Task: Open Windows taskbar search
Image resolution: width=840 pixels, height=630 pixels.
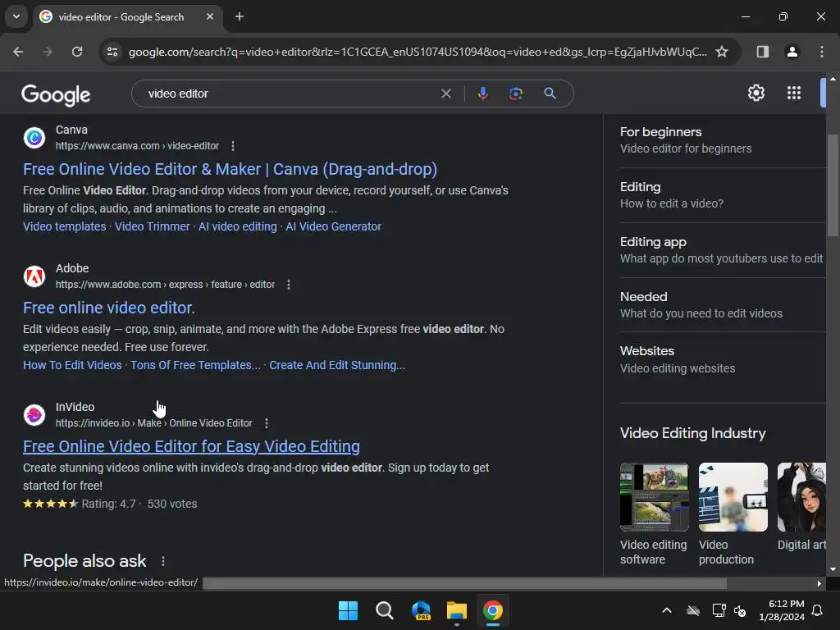Action: pos(384,610)
